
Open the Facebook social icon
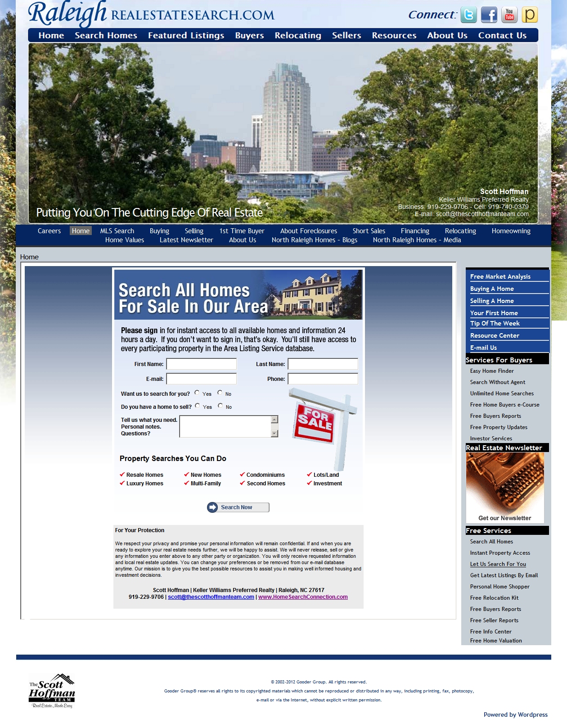coord(489,15)
